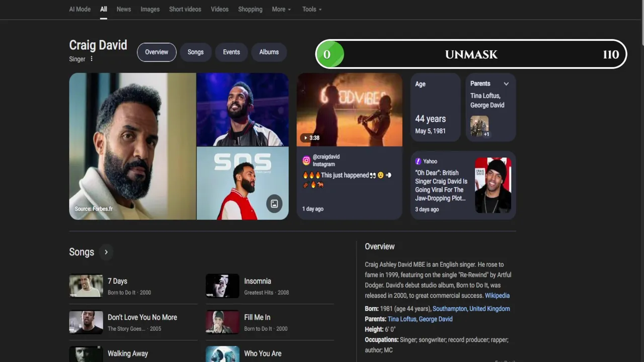644x362 pixels.
Task: Open the Forbes.fr portrait of Craig David
Action: 132,146
